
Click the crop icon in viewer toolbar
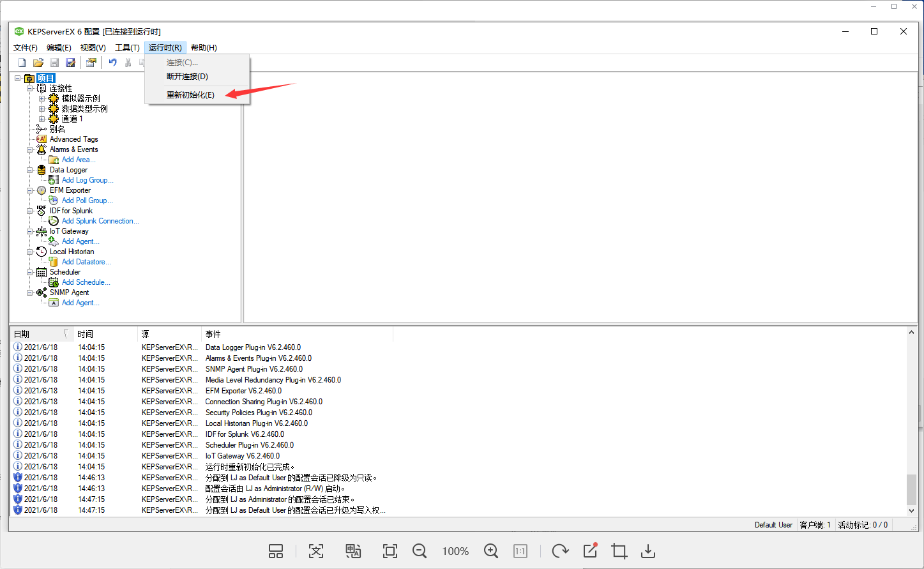tap(619, 551)
